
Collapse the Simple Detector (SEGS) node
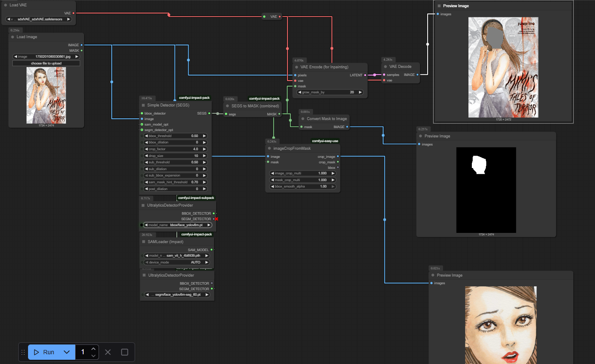[x=144, y=105]
